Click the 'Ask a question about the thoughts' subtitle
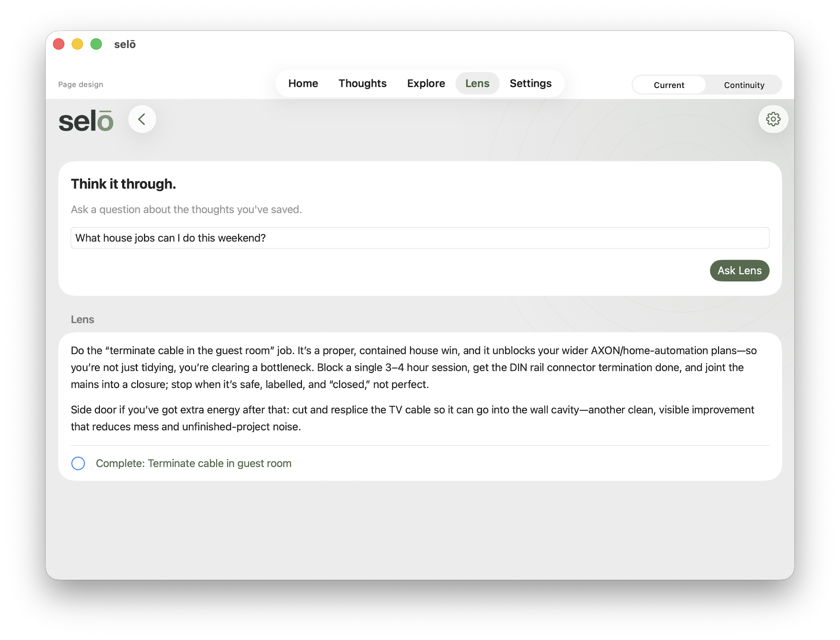Image resolution: width=840 pixels, height=640 pixels. click(186, 209)
